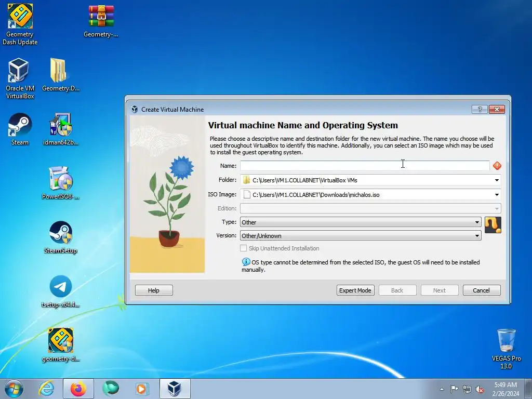Image resolution: width=532 pixels, height=399 pixels.
Task: Select the PowerISO8 installer icon
Action: tap(60, 182)
